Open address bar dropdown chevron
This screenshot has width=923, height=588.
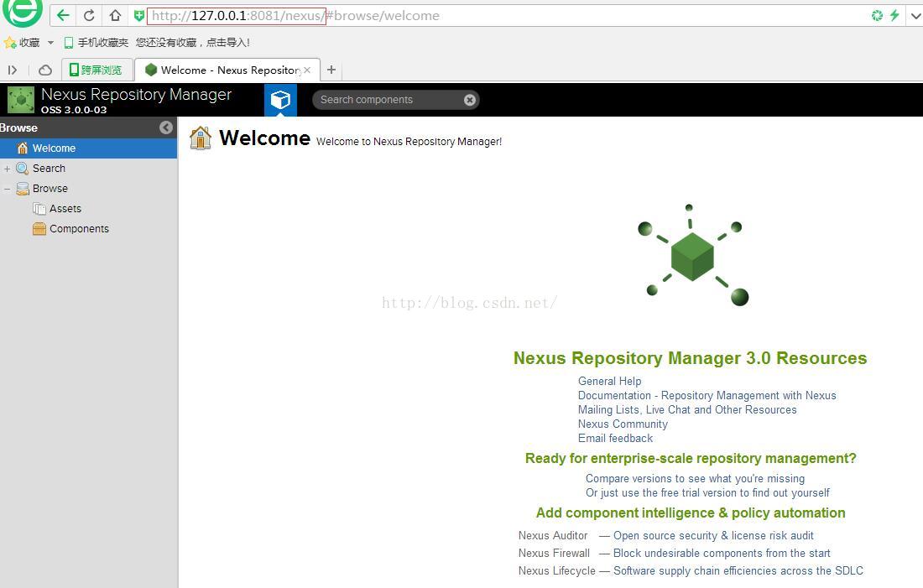915,16
